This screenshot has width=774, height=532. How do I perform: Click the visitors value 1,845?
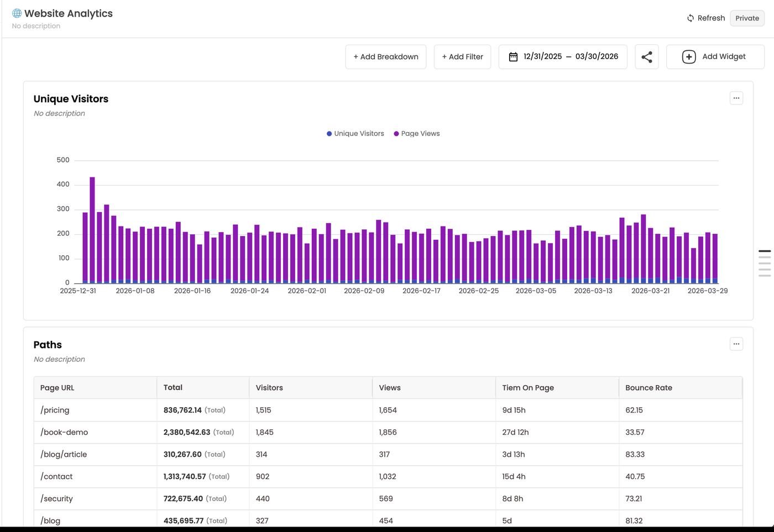click(265, 433)
